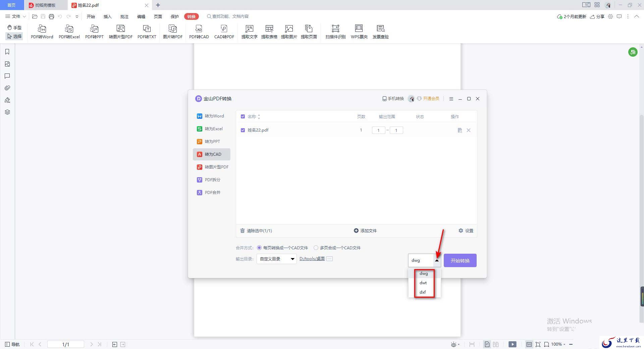Open the signature sidebar panel
This screenshot has height=349, width=644.
coord(7,100)
